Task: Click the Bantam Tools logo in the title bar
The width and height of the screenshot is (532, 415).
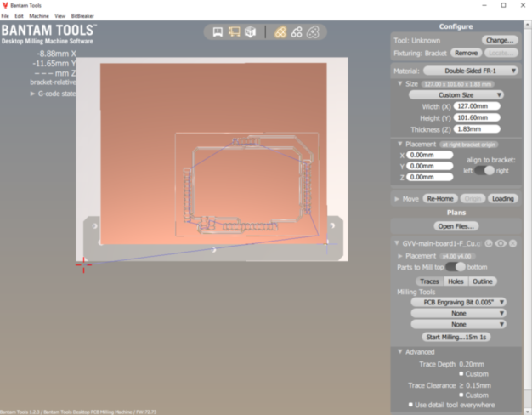Action: tap(5, 5)
